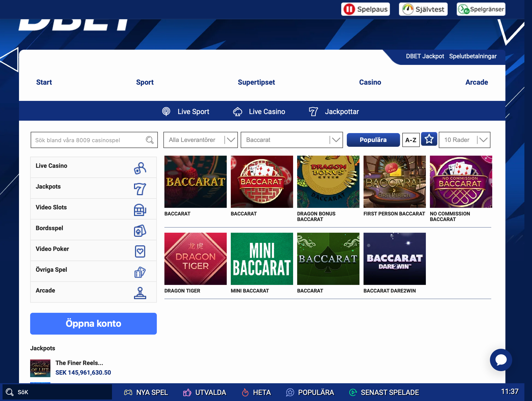Viewport: 532px width, 401px height.
Task: Click UTVALDA in the bottom bar
Action: (x=211, y=392)
